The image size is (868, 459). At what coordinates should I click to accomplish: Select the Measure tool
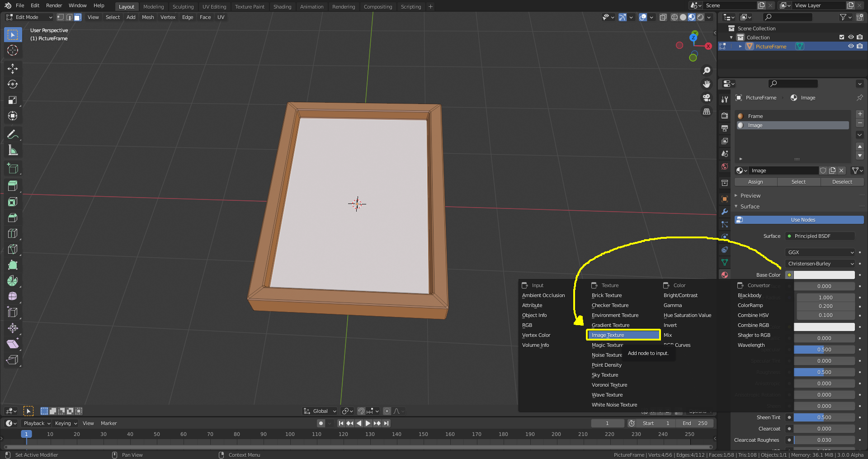click(12, 150)
